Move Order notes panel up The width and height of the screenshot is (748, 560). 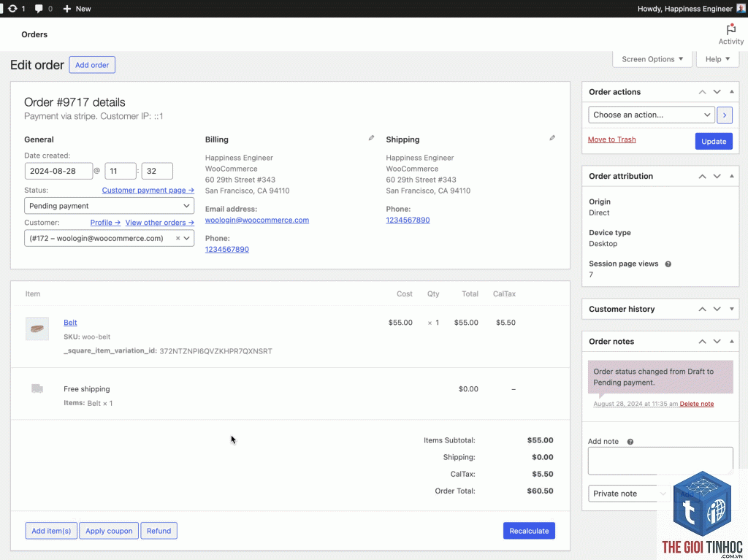(x=702, y=342)
